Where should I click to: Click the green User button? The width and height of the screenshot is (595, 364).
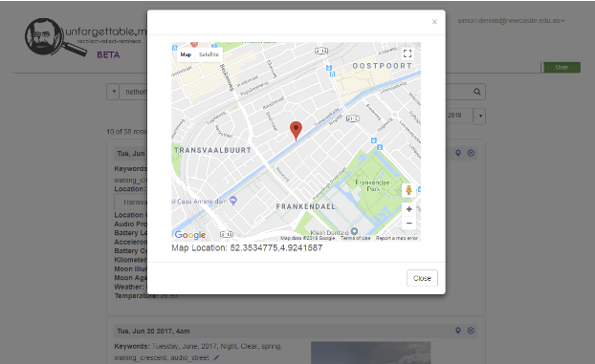click(x=562, y=68)
